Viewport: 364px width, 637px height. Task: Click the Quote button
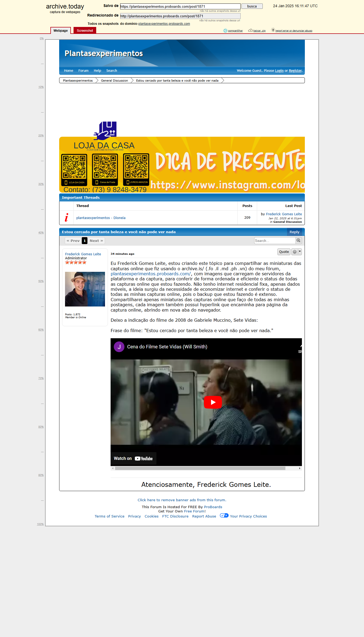tap(284, 252)
